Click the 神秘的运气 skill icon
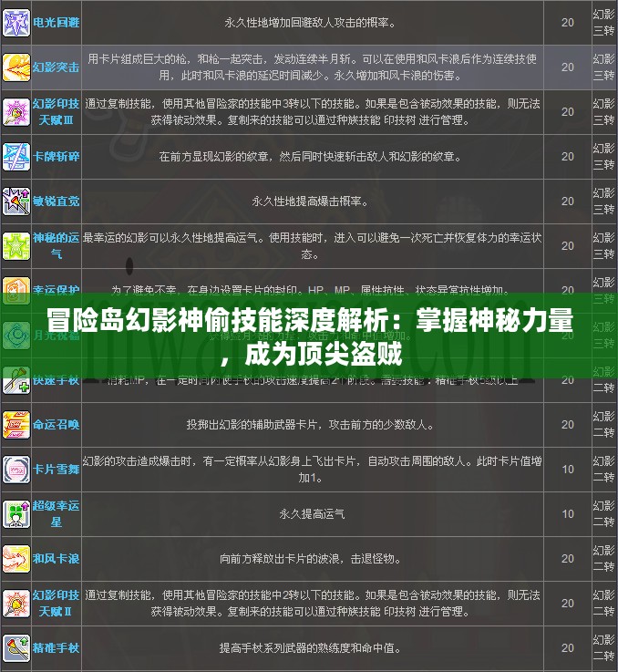The width and height of the screenshot is (618, 672). 16,246
